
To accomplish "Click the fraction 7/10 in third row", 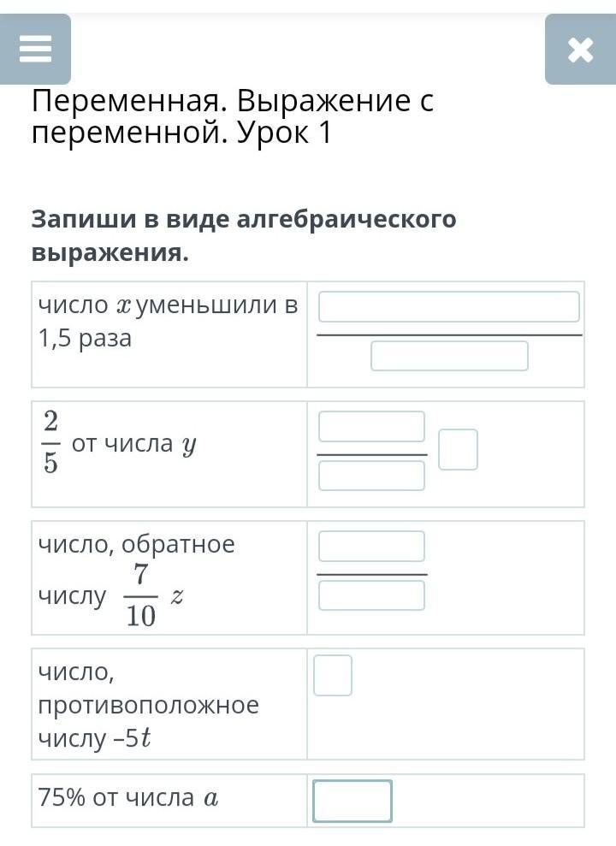I will [141, 595].
